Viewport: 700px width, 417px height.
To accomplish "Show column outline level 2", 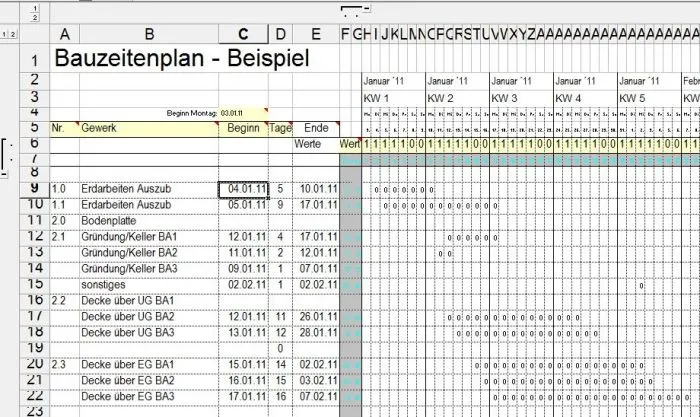I will [x=34, y=17].
